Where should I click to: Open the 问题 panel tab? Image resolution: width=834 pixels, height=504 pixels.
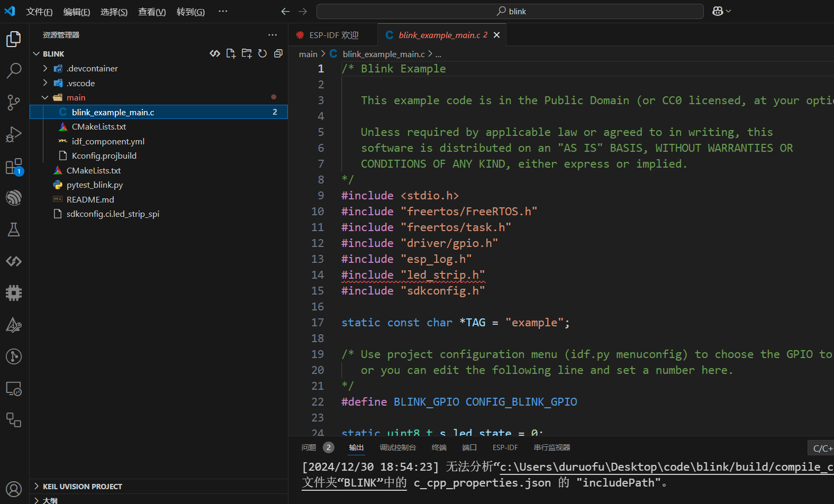pos(309,447)
